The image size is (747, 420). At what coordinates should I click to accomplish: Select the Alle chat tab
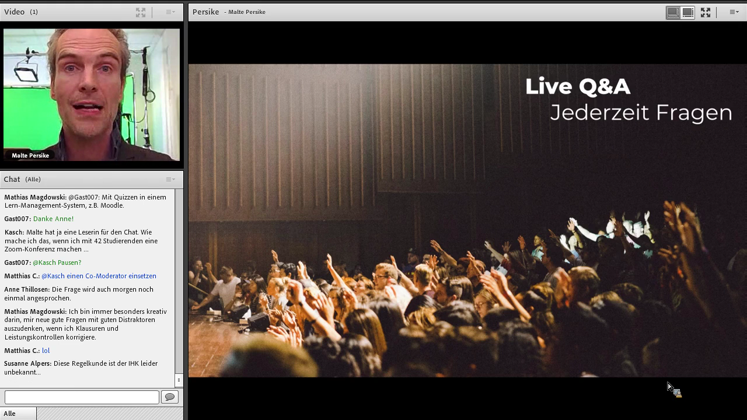pyautogui.click(x=10, y=413)
